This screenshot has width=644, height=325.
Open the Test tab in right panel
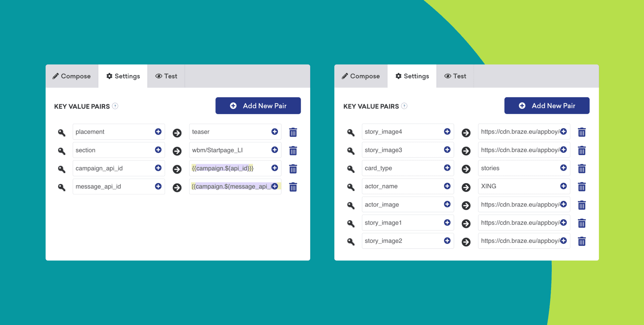tap(455, 76)
